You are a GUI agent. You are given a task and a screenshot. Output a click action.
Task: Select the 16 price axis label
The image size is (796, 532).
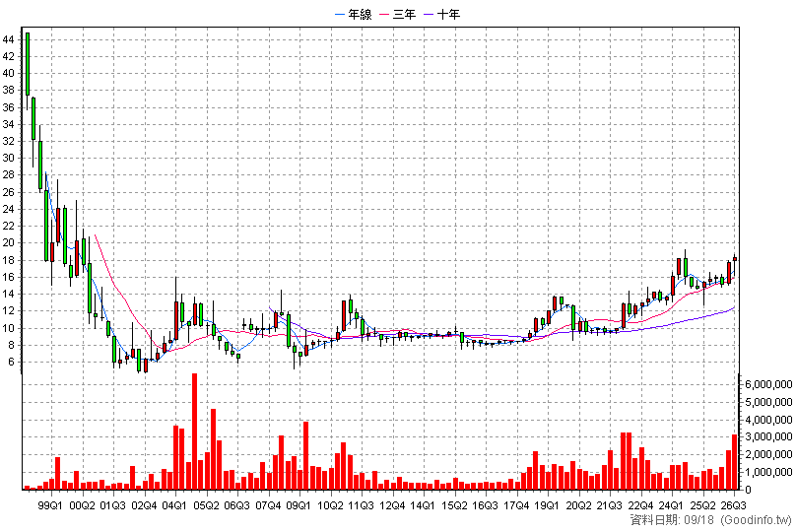(x=9, y=277)
